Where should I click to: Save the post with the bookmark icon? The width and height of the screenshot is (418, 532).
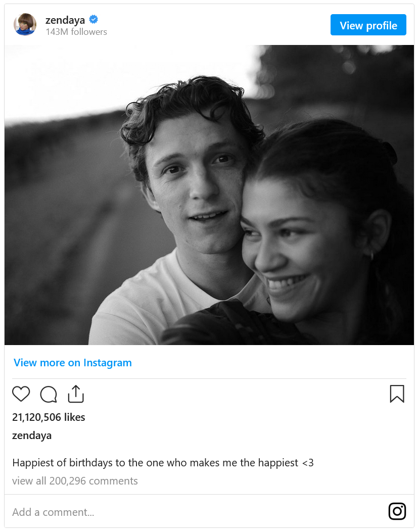tap(397, 394)
